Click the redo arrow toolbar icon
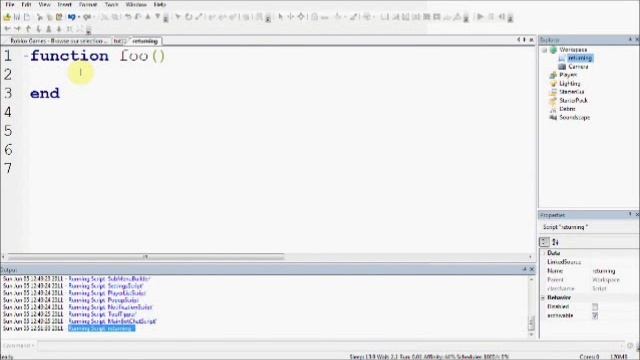 tap(87, 17)
